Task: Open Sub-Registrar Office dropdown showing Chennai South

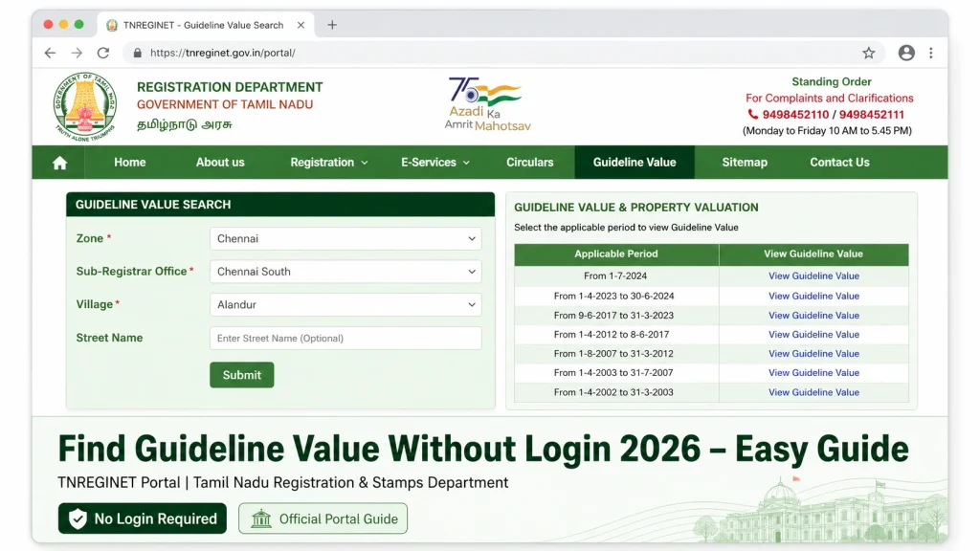Action: click(345, 272)
